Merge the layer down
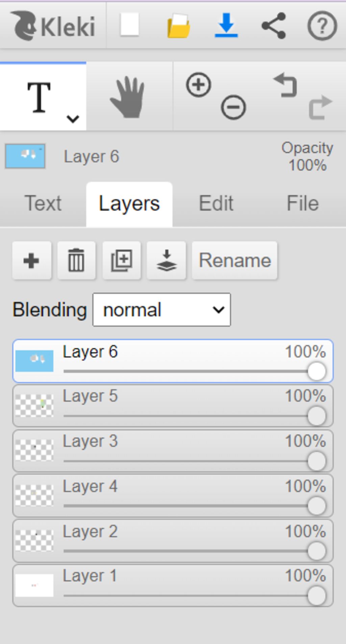Screen dimensions: 346x644 [x=167, y=261]
